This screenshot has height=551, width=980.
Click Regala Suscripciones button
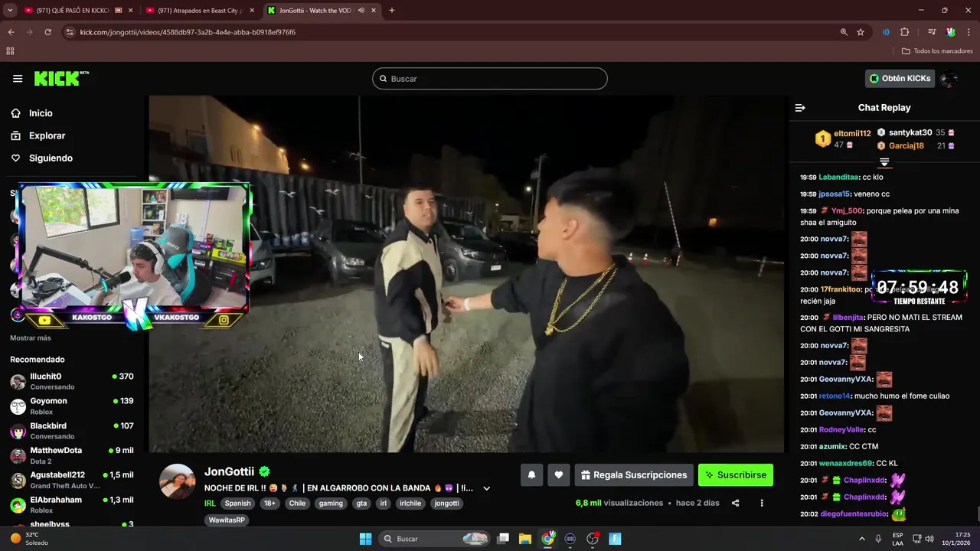point(634,475)
